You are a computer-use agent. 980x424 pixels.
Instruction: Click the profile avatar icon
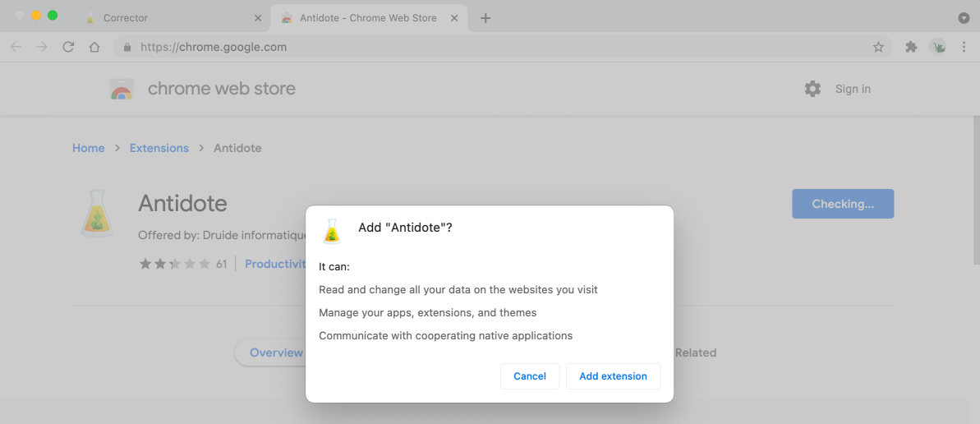point(937,48)
